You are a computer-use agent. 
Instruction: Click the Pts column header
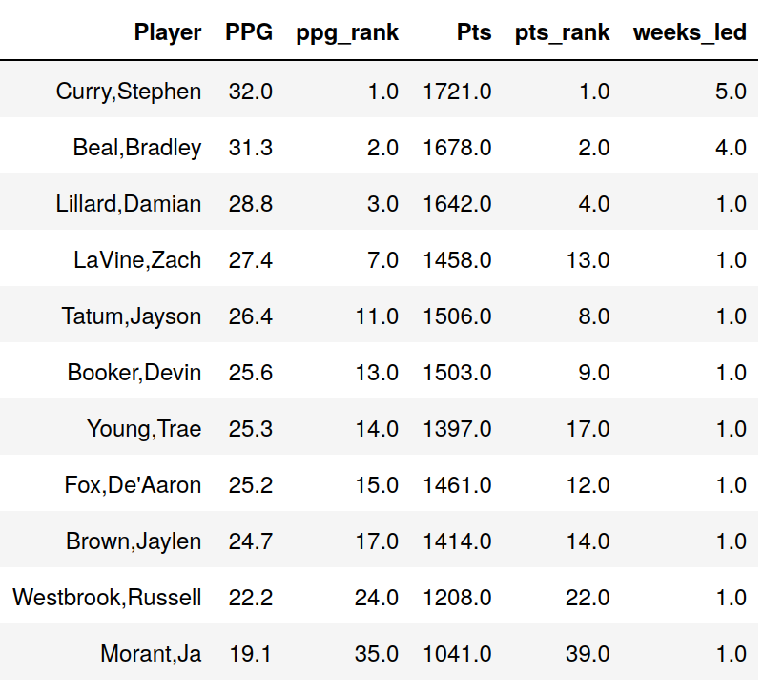click(474, 33)
